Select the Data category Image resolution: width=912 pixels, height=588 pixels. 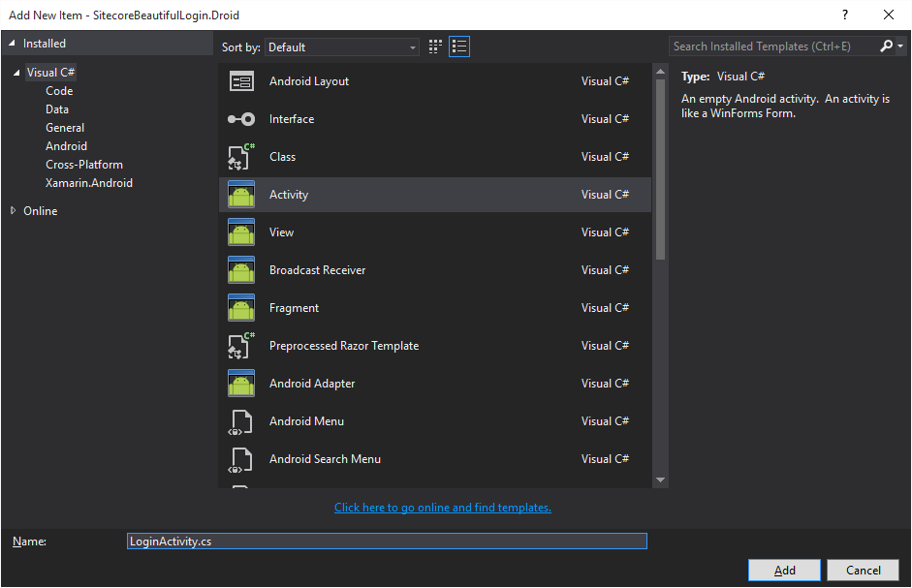point(57,109)
